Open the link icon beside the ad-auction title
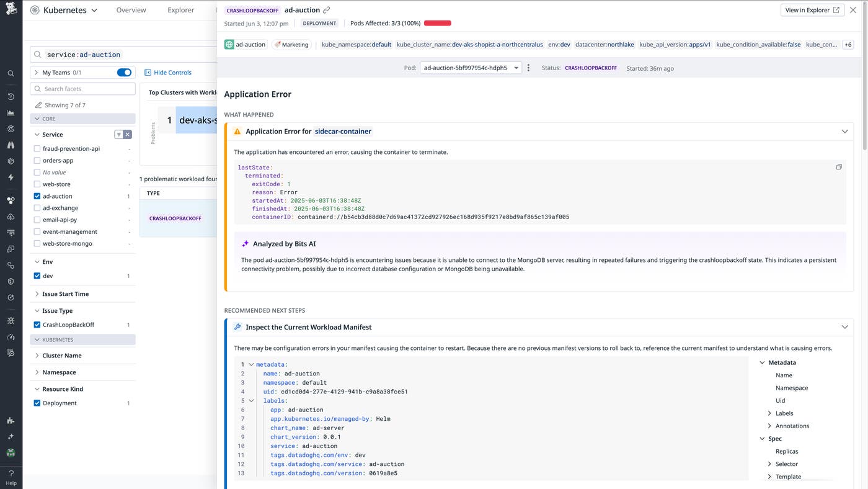Image resolution: width=868 pixels, height=489 pixels. (x=327, y=9)
